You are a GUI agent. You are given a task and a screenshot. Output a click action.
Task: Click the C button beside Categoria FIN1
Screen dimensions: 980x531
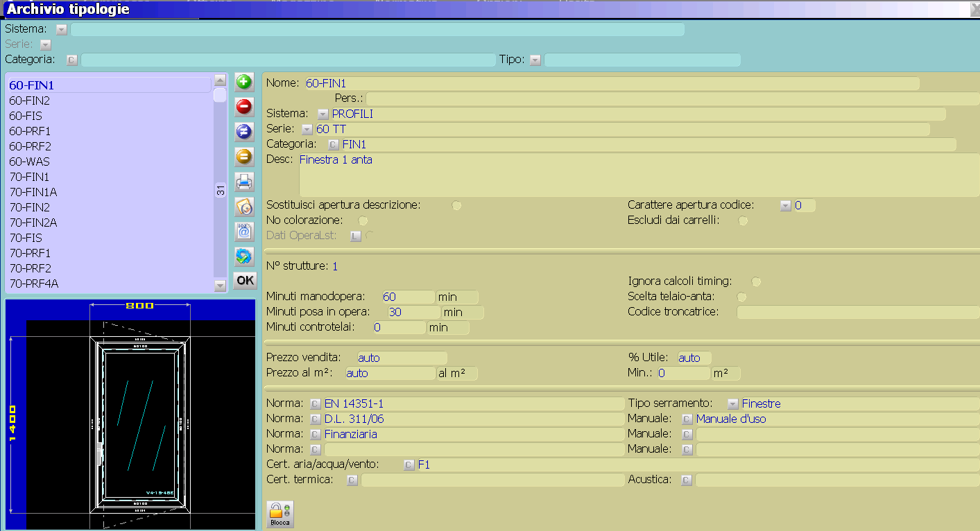pyautogui.click(x=333, y=145)
